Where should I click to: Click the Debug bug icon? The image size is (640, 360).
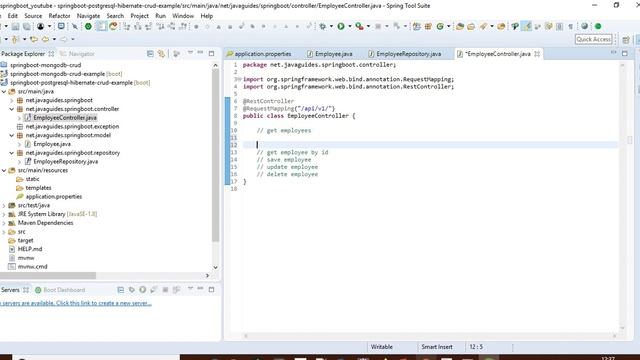(322, 27)
